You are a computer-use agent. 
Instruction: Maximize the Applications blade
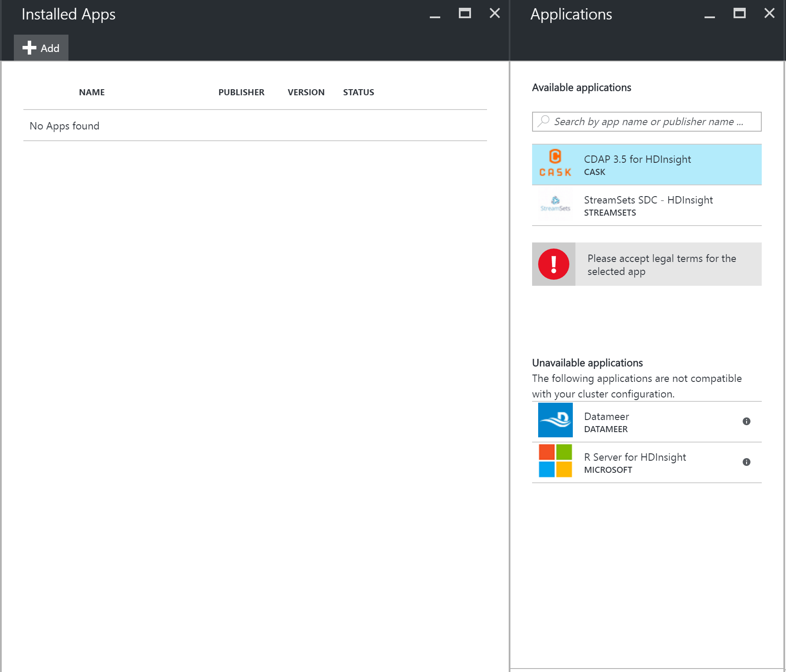pyautogui.click(x=740, y=13)
